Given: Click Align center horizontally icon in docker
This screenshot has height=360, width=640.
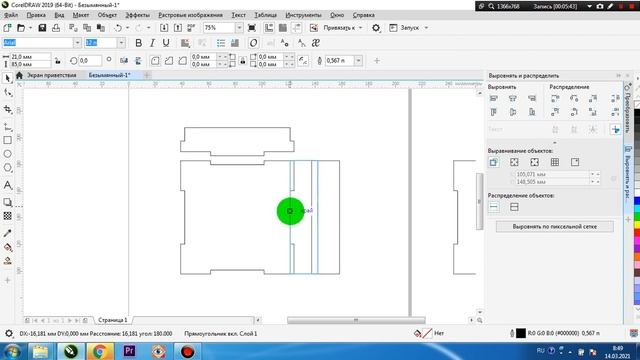Looking at the screenshot, I should [x=513, y=98].
